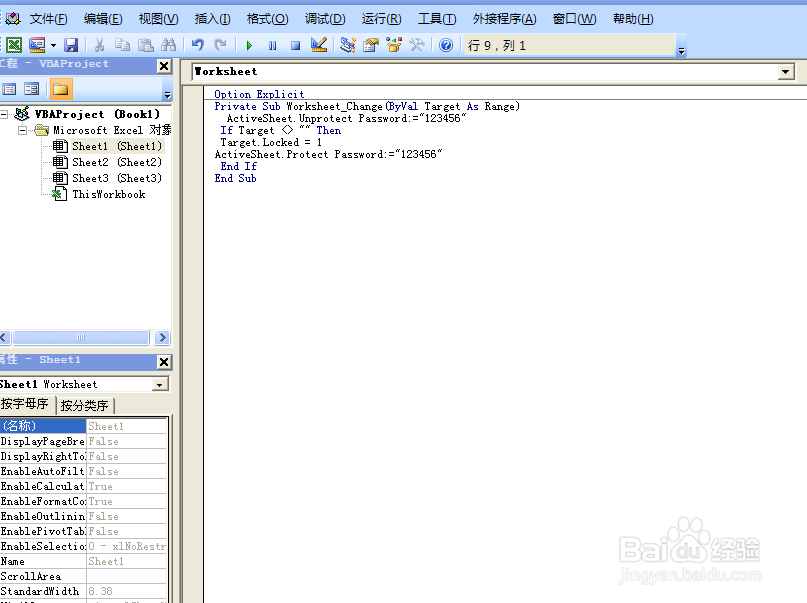The image size is (807, 603).
Task: Open the 插入(I) menu
Action: tap(212, 19)
